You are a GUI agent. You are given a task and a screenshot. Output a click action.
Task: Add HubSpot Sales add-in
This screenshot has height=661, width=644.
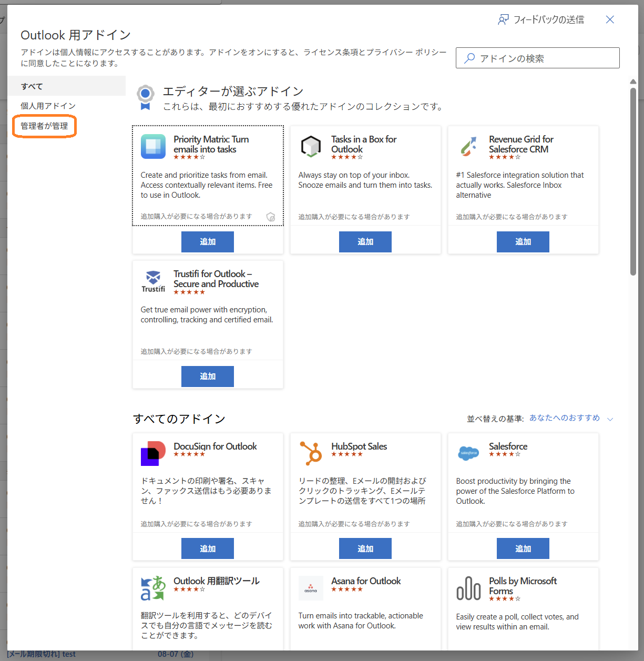coord(365,548)
